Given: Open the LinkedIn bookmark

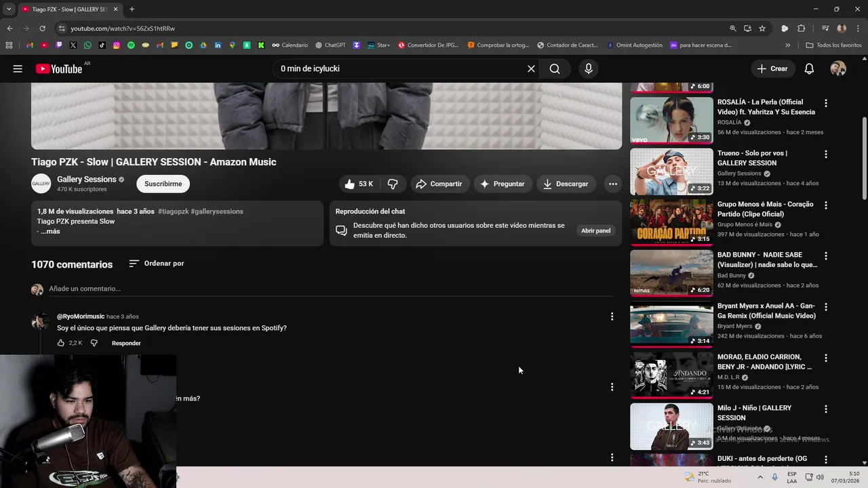Looking at the screenshot, I should coord(218,45).
